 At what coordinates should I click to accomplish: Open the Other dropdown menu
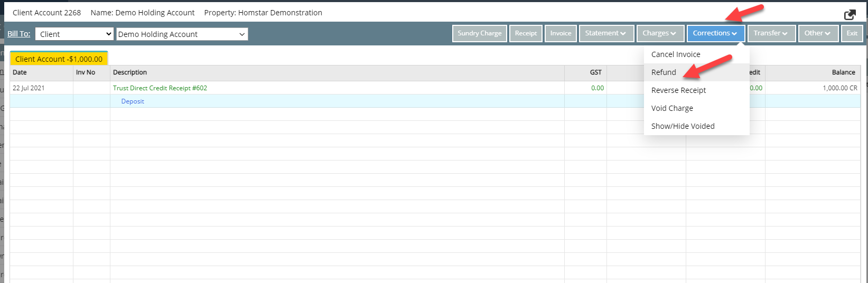pos(817,33)
